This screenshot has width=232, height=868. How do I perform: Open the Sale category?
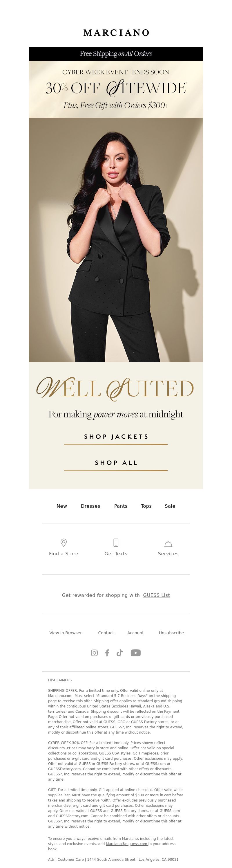click(x=170, y=506)
